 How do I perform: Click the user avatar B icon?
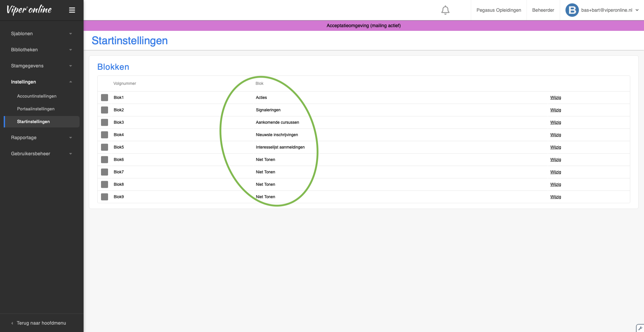pos(572,10)
